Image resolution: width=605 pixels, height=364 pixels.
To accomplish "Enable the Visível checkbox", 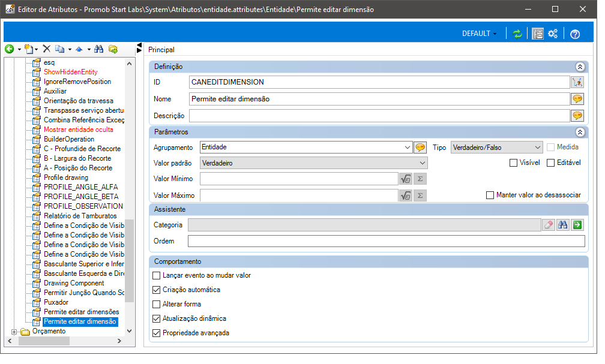I will [513, 163].
